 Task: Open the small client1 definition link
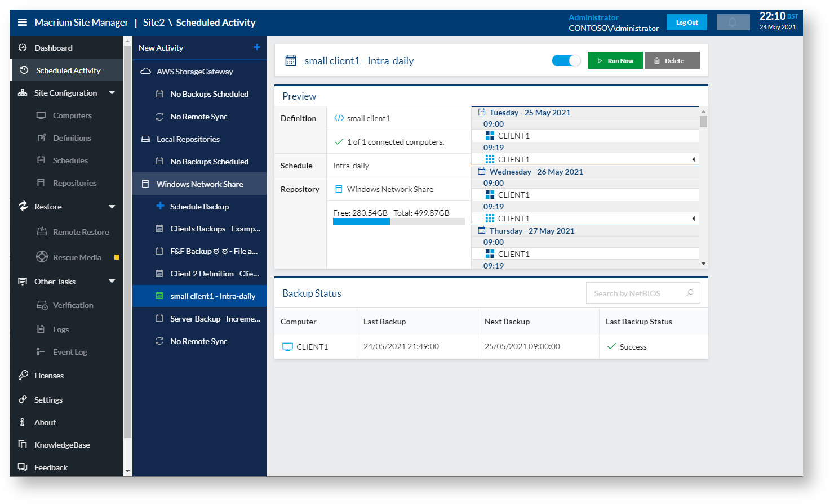click(369, 118)
